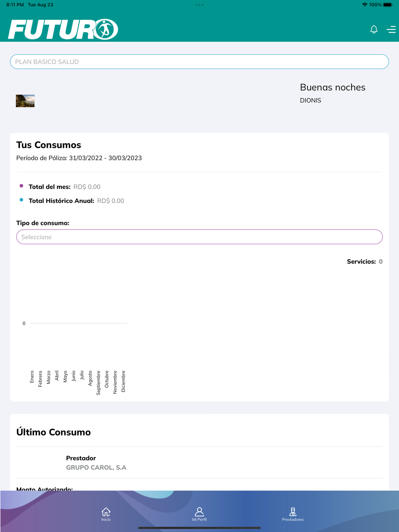Tap the profile photo thumbnail
The width and height of the screenshot is (399, 532).
tap(25, 101)
